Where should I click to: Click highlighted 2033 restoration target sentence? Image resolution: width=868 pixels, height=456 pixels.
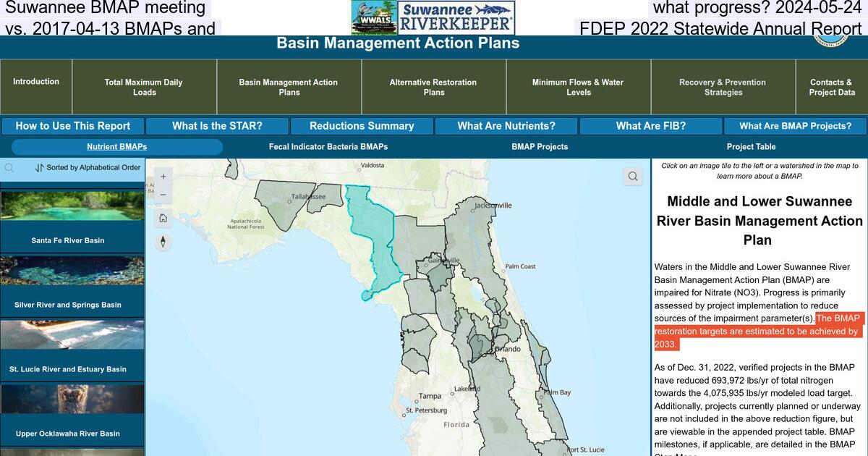pyautogui.click(x=759, y=332)
